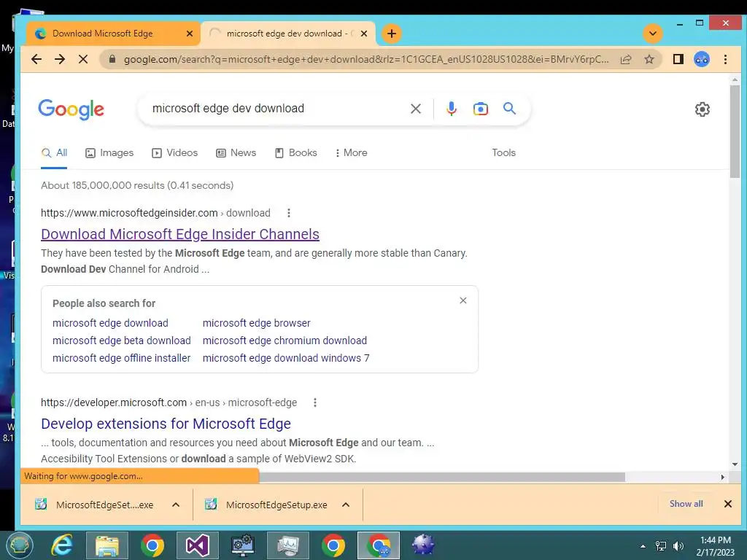Open the side panel icon

(678, 59)
